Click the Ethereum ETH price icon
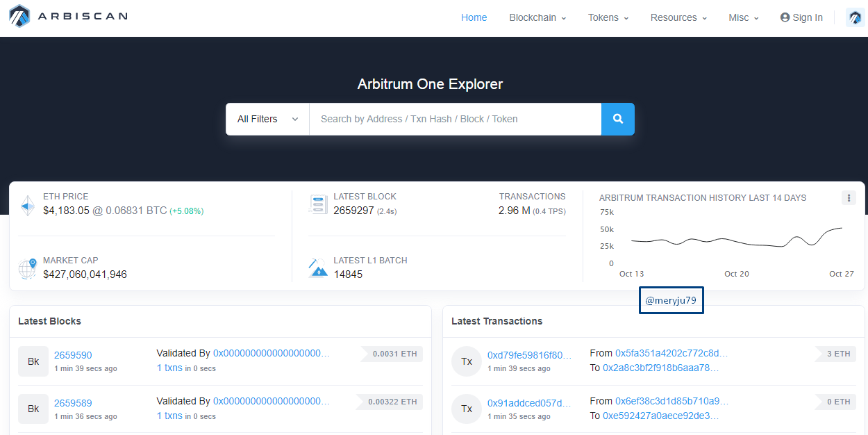868x435 pixels. click(x=27, y=206)
